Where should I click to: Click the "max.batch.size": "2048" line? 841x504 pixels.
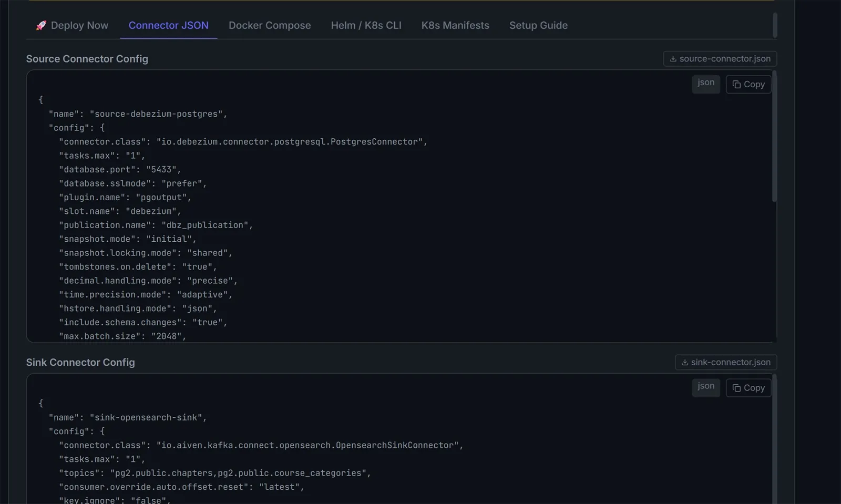coord(122,336)
